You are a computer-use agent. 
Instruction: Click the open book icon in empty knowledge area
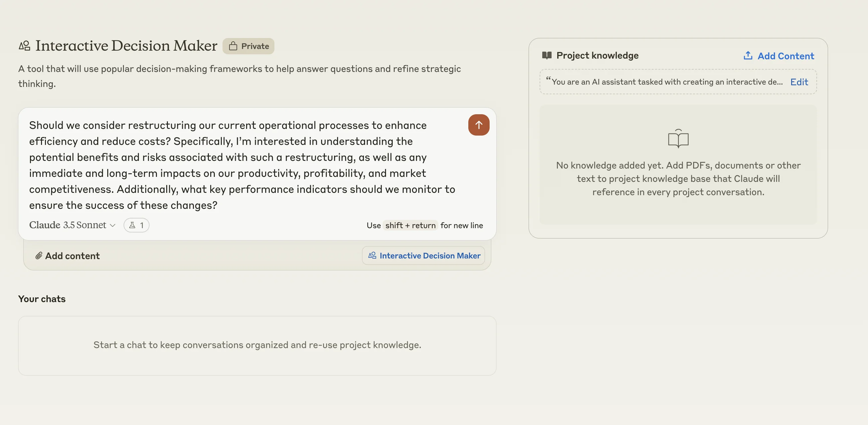[678, 139]
